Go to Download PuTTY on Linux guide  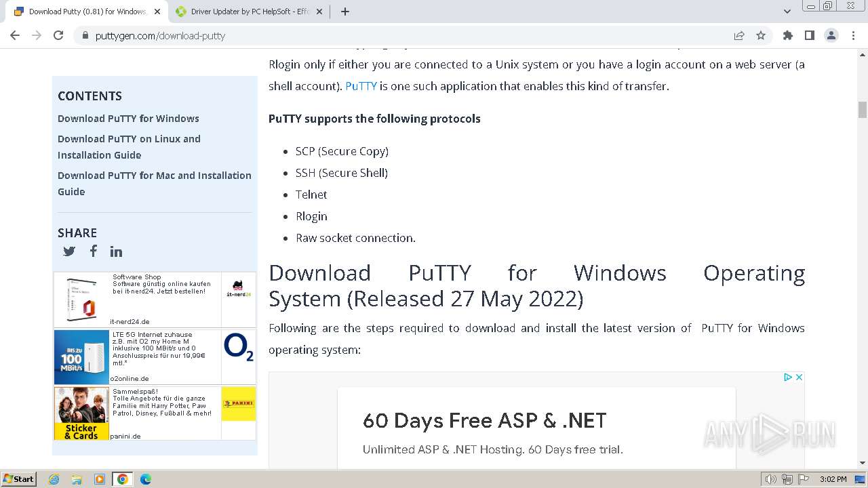click(129, 146)
